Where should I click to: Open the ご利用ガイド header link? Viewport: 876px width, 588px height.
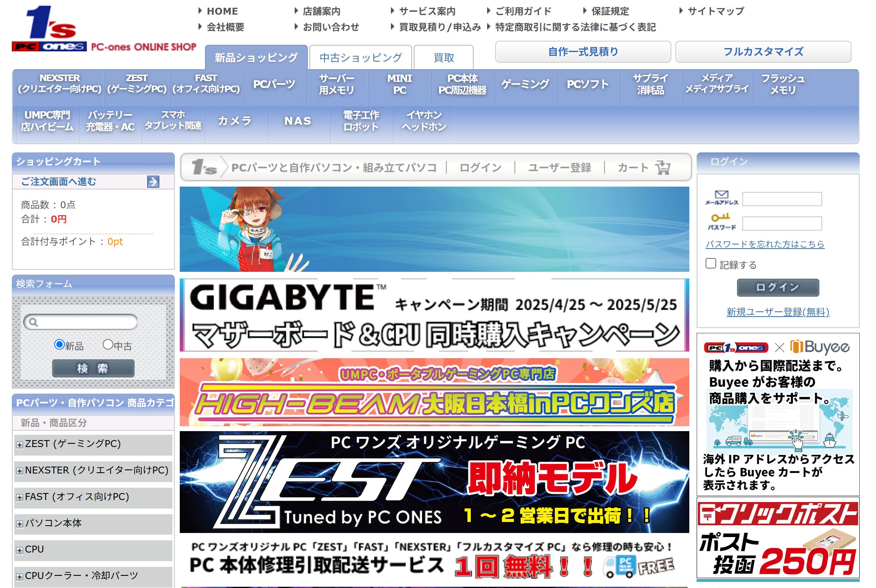[x=523, y=11]
